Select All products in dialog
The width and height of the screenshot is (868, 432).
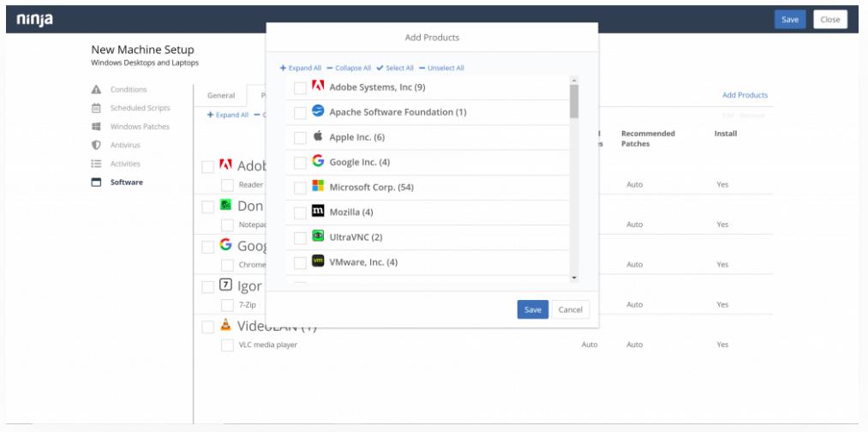pos(395,68)
